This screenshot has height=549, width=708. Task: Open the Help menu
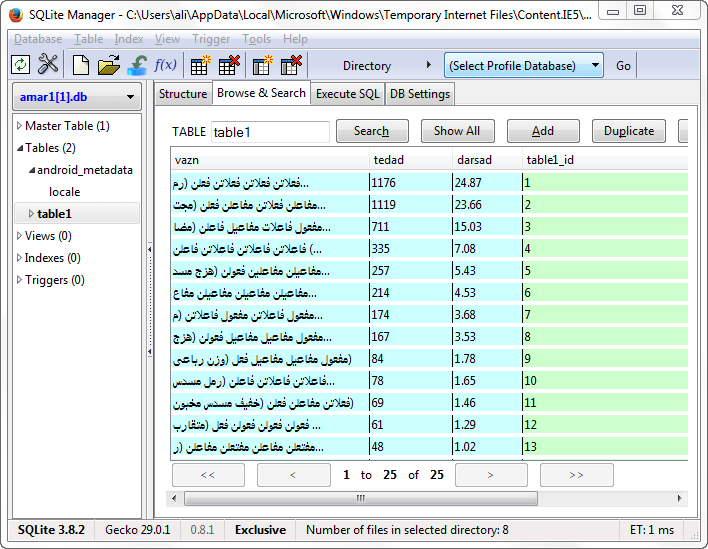pos(295,39)
